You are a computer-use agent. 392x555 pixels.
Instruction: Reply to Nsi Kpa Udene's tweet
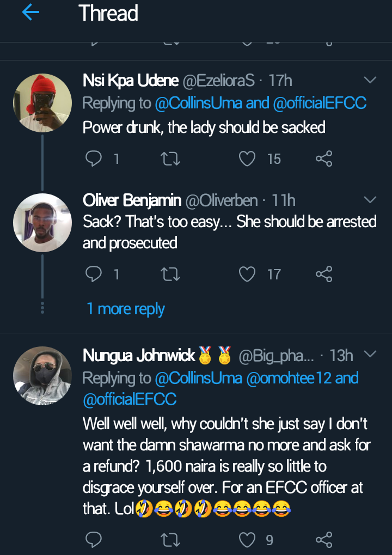94,158
